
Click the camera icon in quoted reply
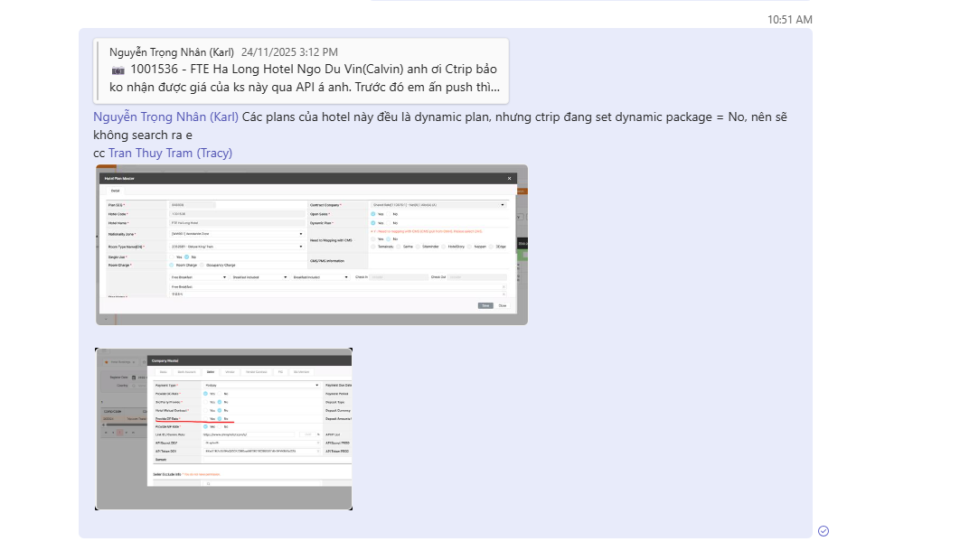click(118, 70)
